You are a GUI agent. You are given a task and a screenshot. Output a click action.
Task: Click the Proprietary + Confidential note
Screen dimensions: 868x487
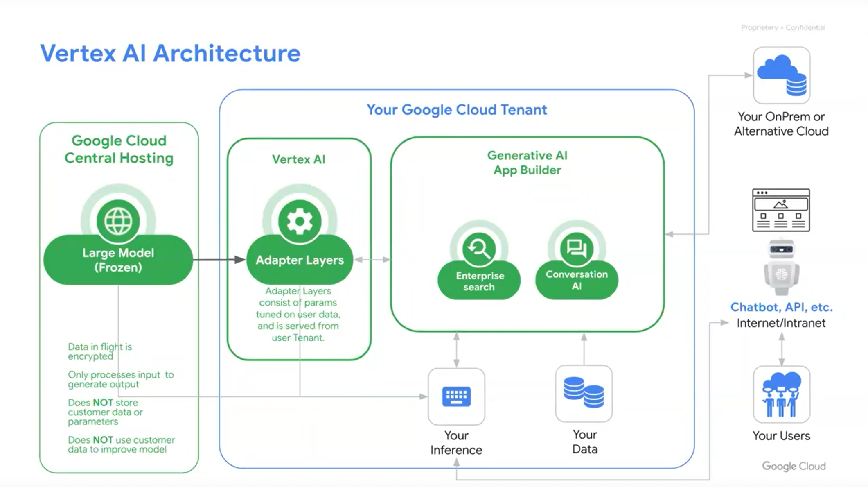click(x=783, y=27)
